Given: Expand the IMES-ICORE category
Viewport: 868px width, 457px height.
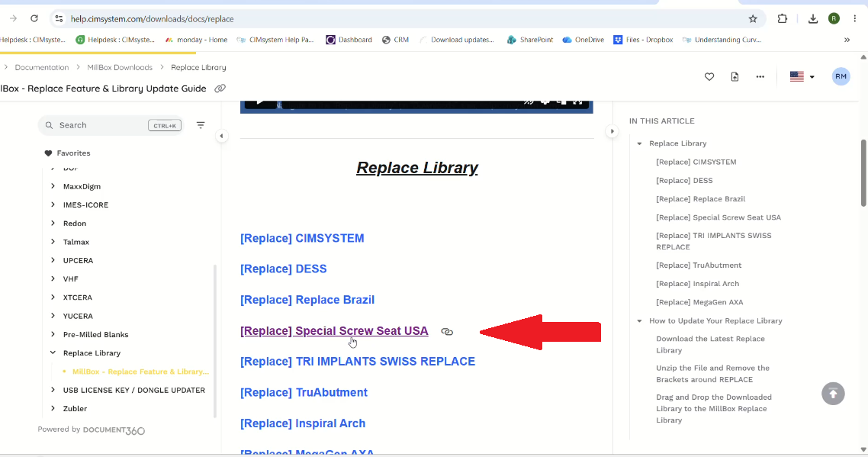Looking at the screenshot, I should [53, 204].
